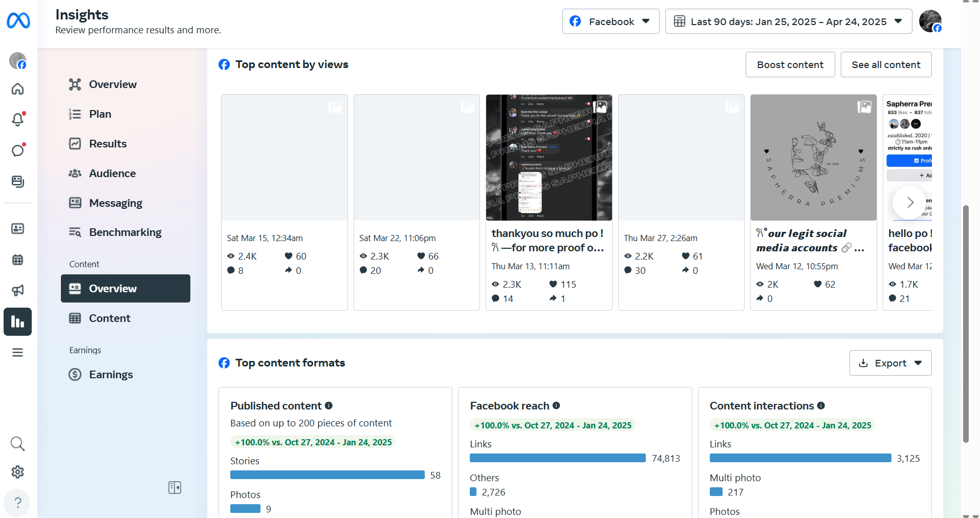Open the Sat Mar 15, 12:34am post card

285,202
